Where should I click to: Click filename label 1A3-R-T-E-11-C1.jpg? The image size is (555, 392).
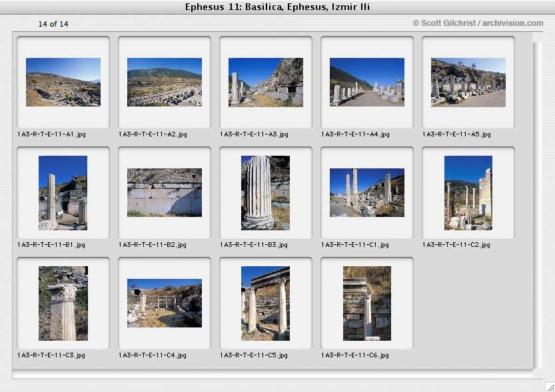point(354,245)
